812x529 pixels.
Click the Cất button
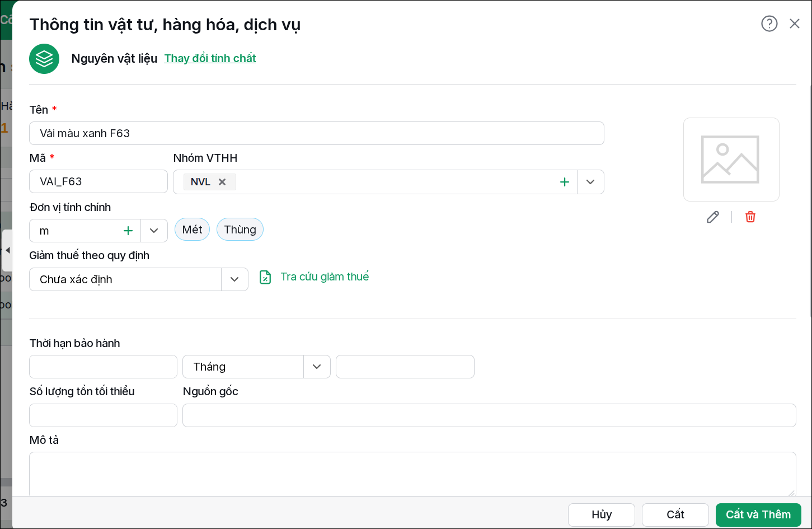(x=675, y=515)
